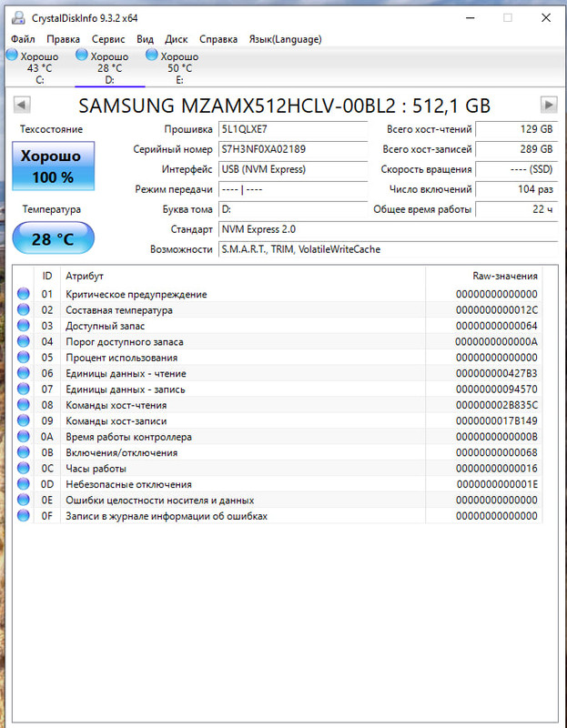This screenshot has width=567, height=728.
Task: Click status orb of attribute 0D row
Action: pyautogui.click(x=24, y=484)
